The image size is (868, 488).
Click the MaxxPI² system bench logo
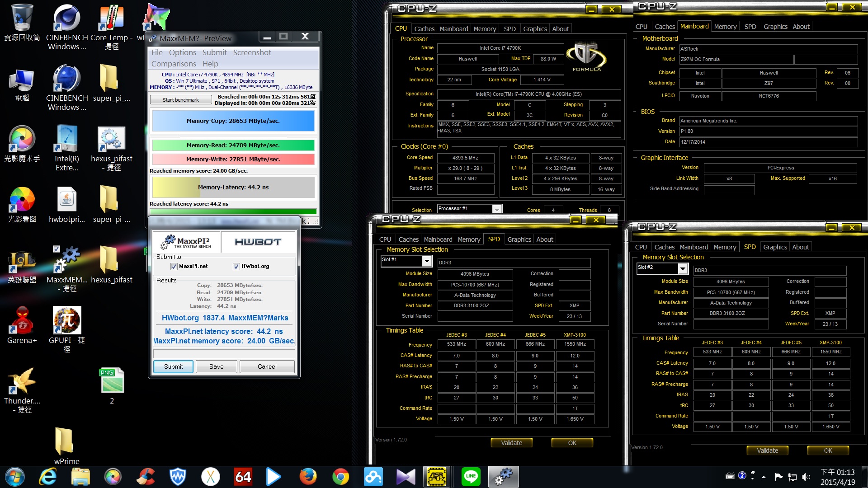(187, 242)
